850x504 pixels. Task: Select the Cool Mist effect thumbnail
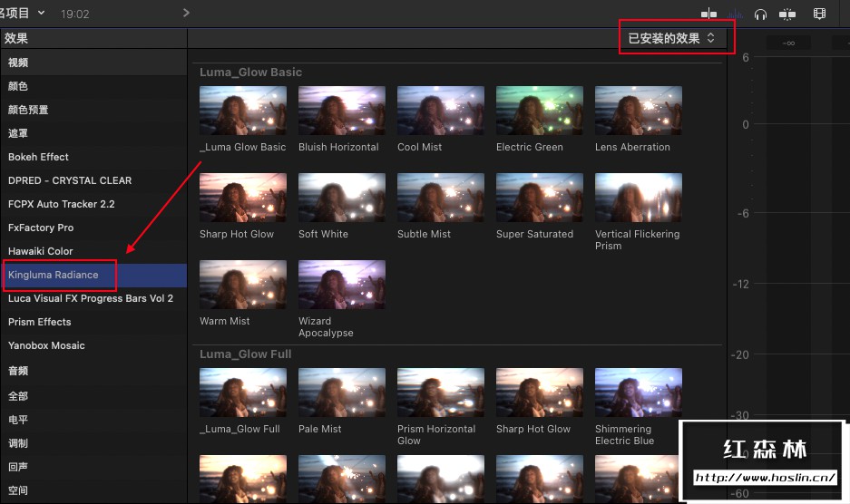tap(441, 111)
